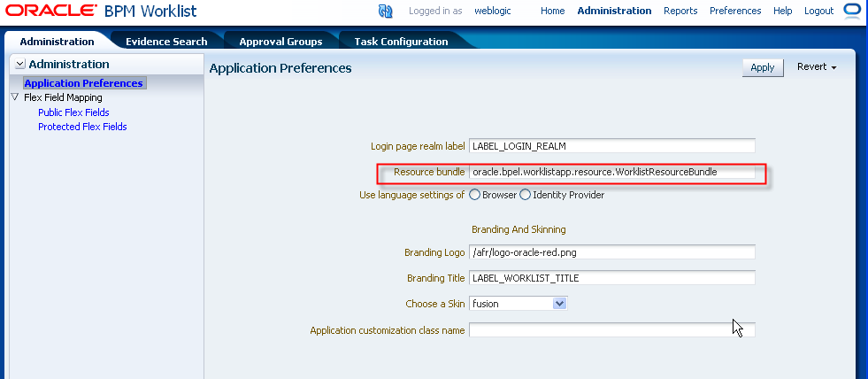The height and width of the screenshot is (379, 868).
Task: Open Public Flex Fields
Action: pyautogui.click(x=73, y=112)
